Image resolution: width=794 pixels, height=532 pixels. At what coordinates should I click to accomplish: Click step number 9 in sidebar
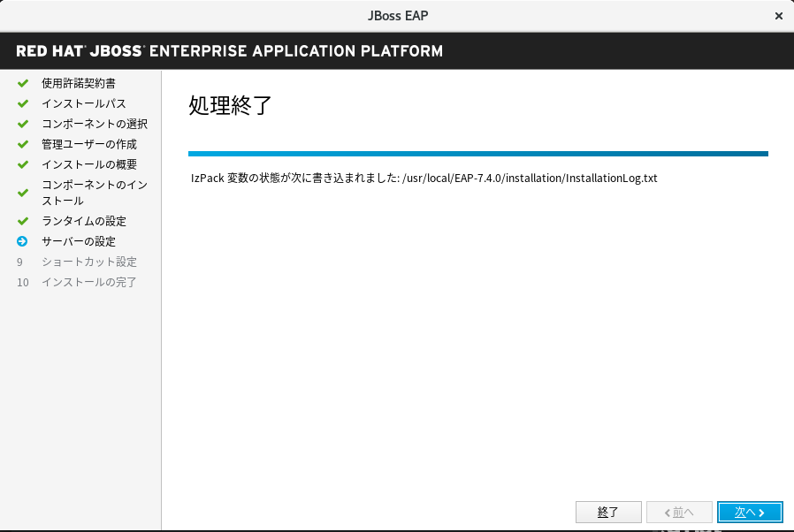coord(19,262)
